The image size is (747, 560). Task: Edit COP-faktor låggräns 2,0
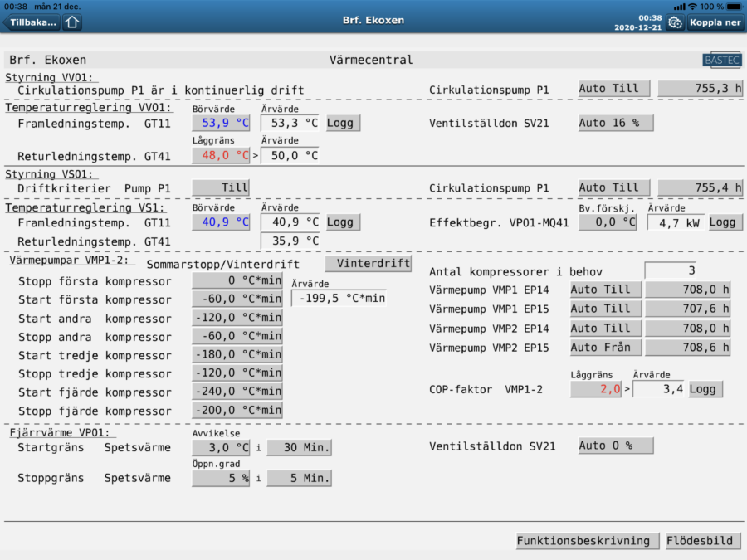point(595,389)
